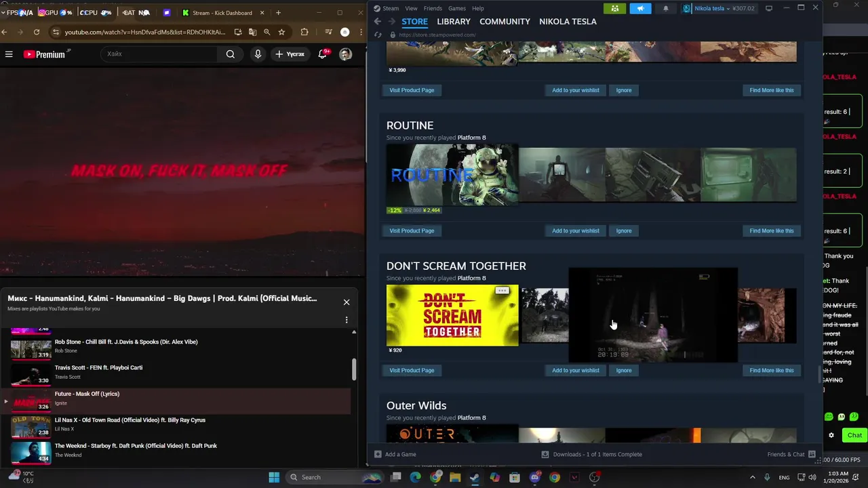Click browser translate page icon

point(252,32)
